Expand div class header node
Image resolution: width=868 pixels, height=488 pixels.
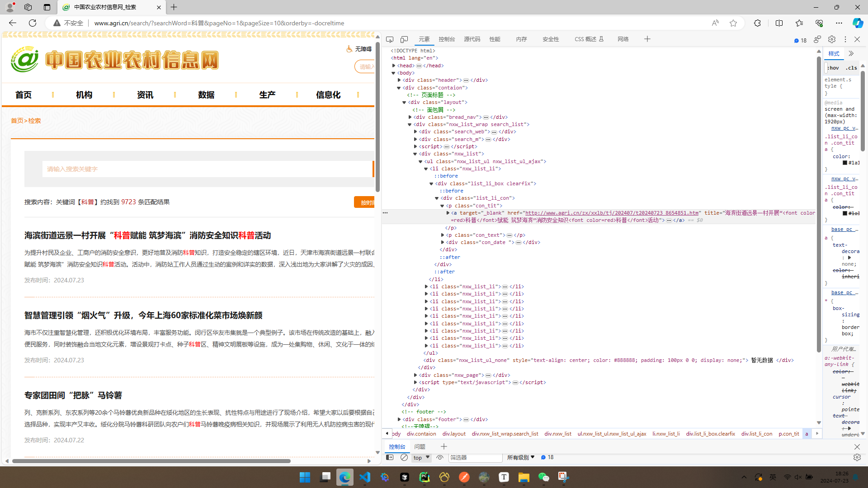(399, 80)
